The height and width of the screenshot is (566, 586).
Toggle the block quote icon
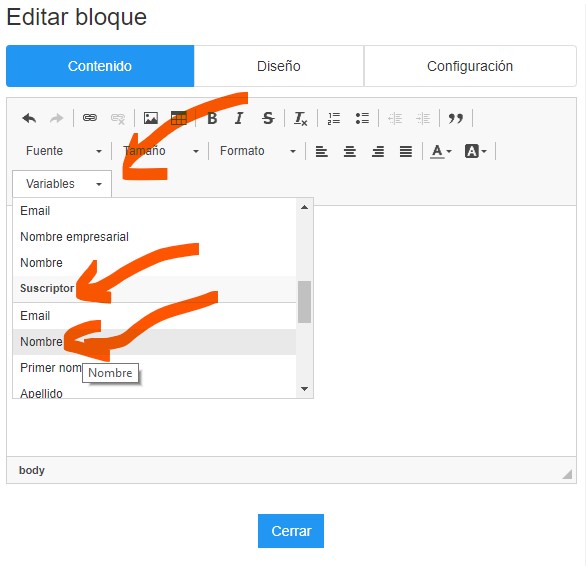click(x=456, y=118)
